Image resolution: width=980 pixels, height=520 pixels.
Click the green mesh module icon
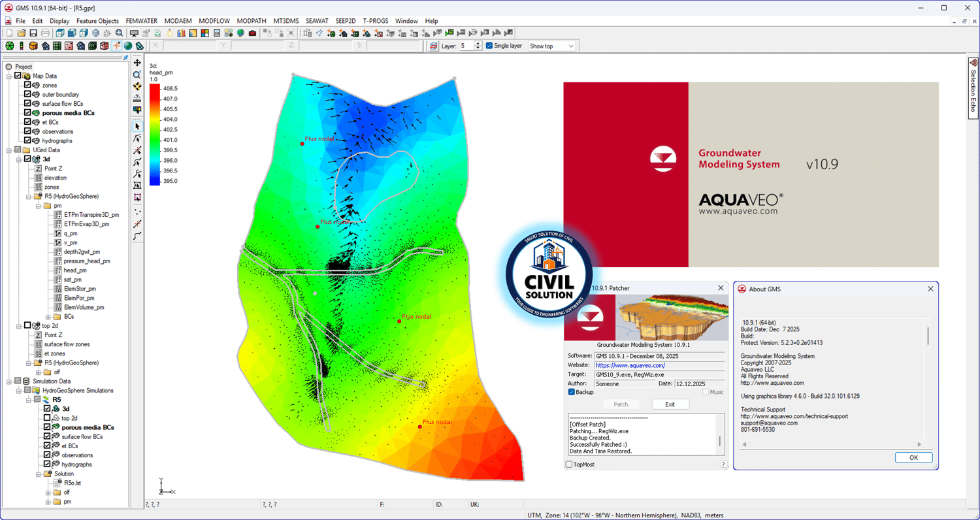pos(10,46)
